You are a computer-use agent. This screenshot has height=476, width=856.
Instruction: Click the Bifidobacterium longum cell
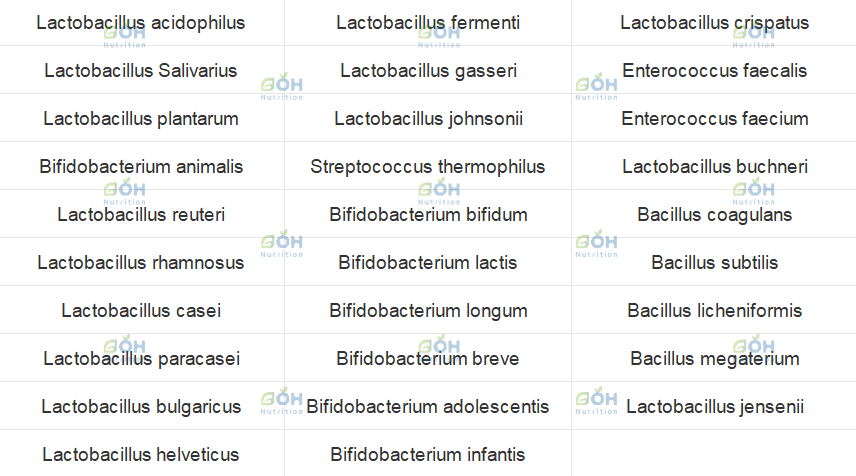428,311
